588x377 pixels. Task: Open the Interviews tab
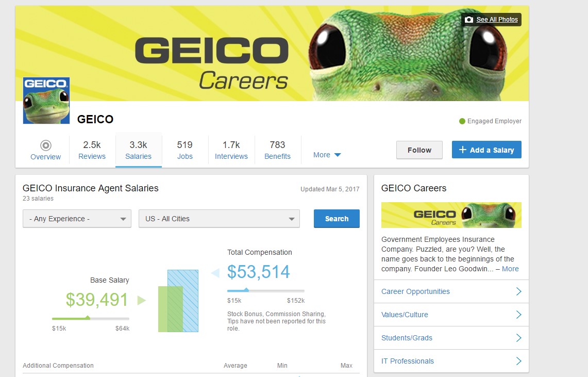click(231, 150)
